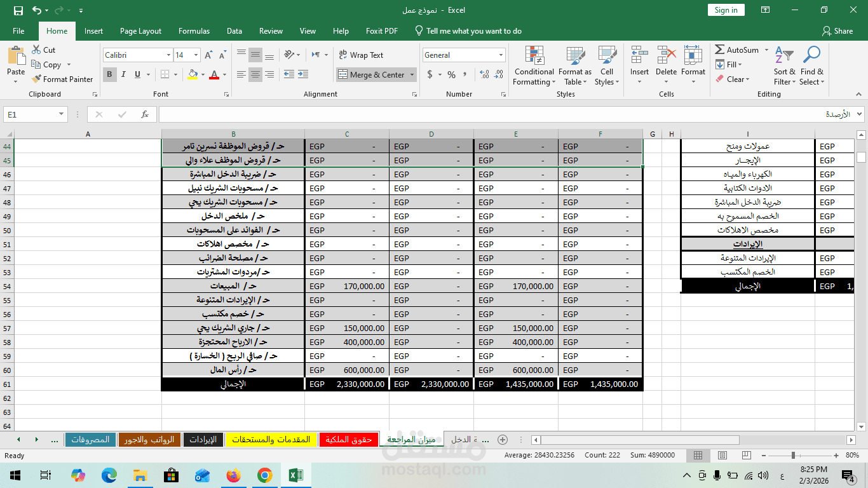The height and width of the screenshot is (488, 868).
Task: Increase the cell indent
Action: 304,74
